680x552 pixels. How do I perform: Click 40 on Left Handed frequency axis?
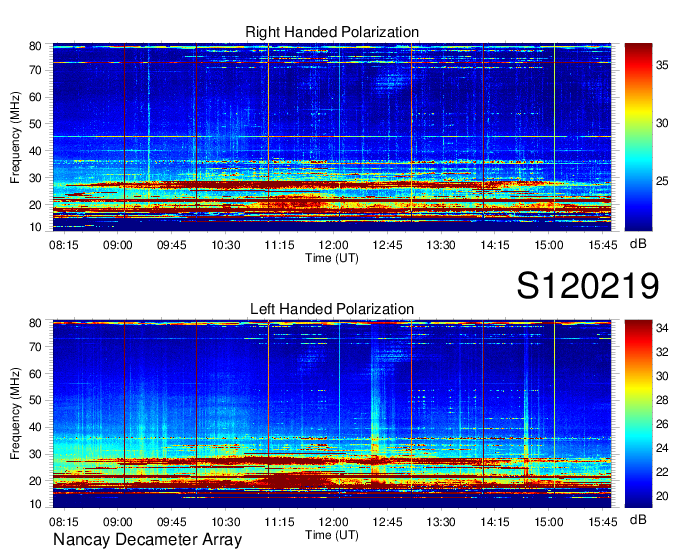(x=35, y=427)
